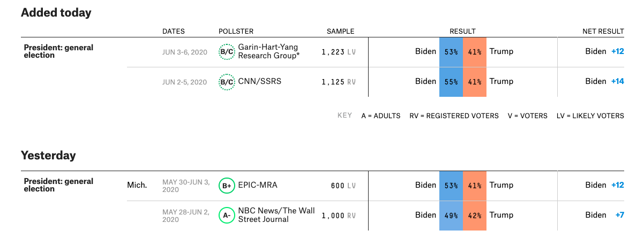Click the Biden +7 net result
This screenshot has width=644, height=238.
pos(604,215)
